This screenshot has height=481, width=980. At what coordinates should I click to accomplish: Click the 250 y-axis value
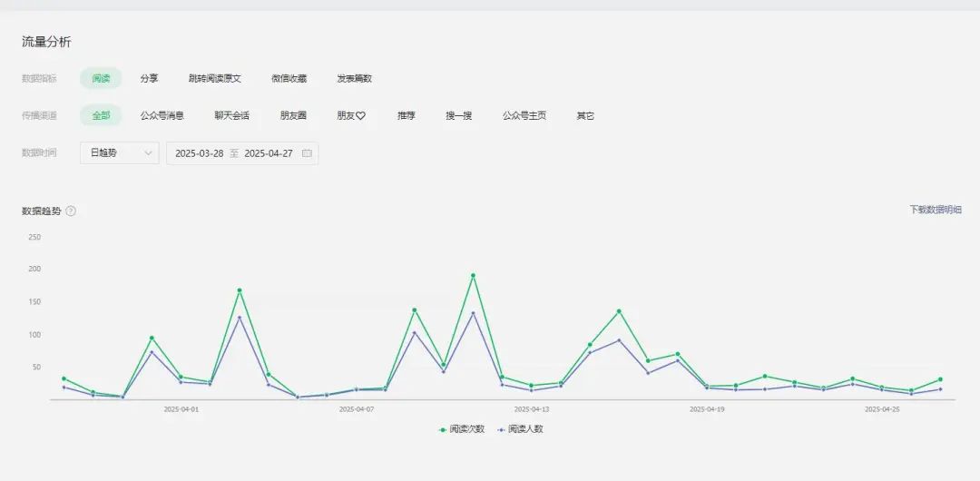[34, 237]
